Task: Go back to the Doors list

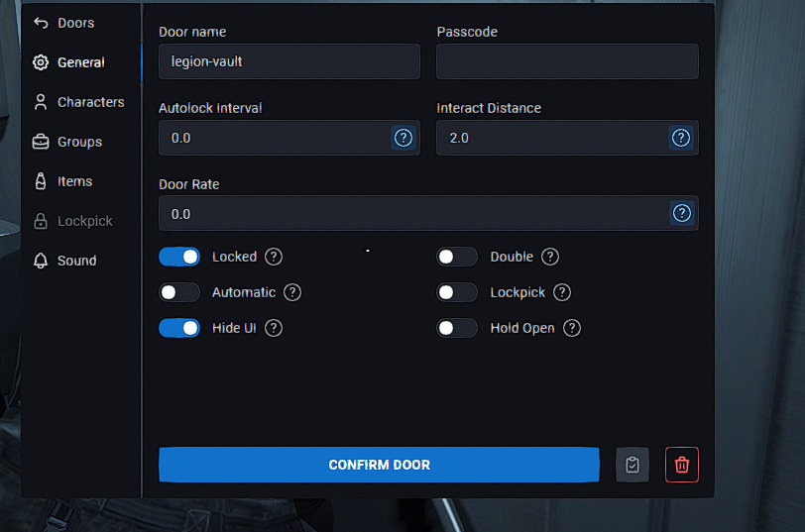Action: [x=64, y=23]
